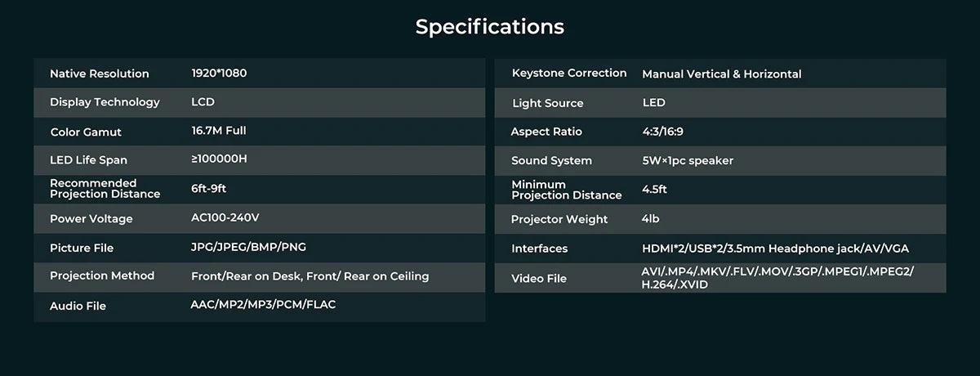This screenshot has width=980, height=376.
Task: Select the Display Technology row label
Action: [x=105, y=102]
